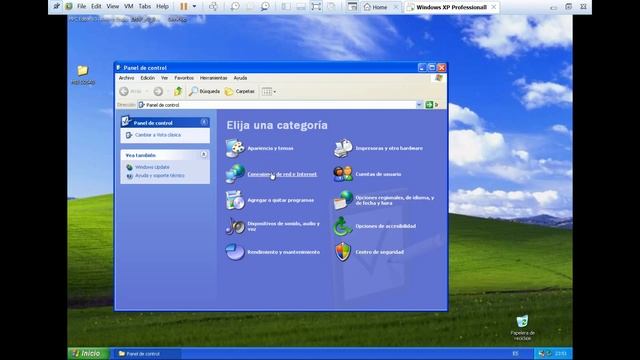Click VMware send Ctrl+Alt+Del icon

point(213,7)
